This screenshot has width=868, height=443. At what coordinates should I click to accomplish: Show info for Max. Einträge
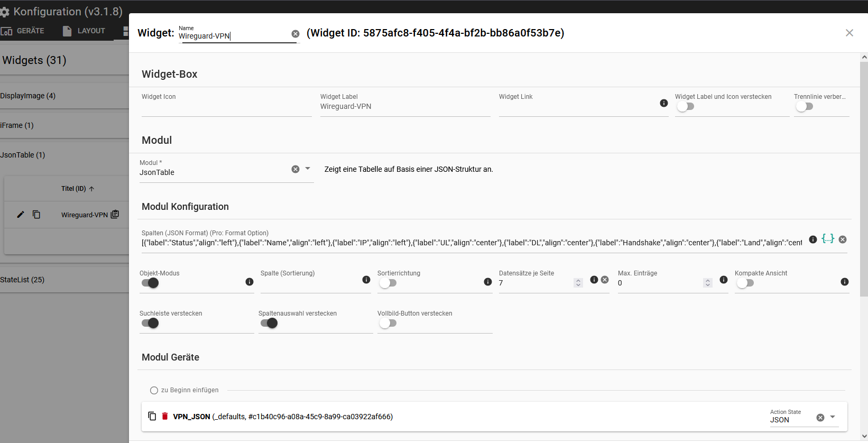(x=724, y=280)
